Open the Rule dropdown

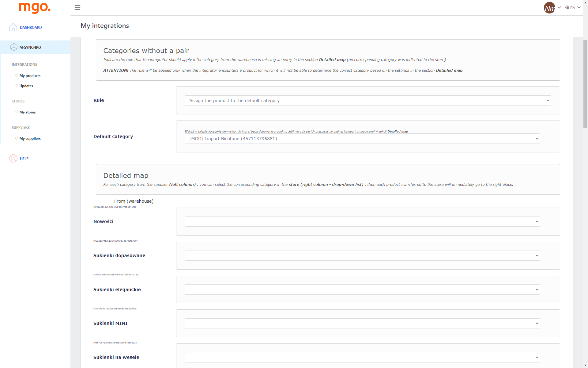point(368,101)
